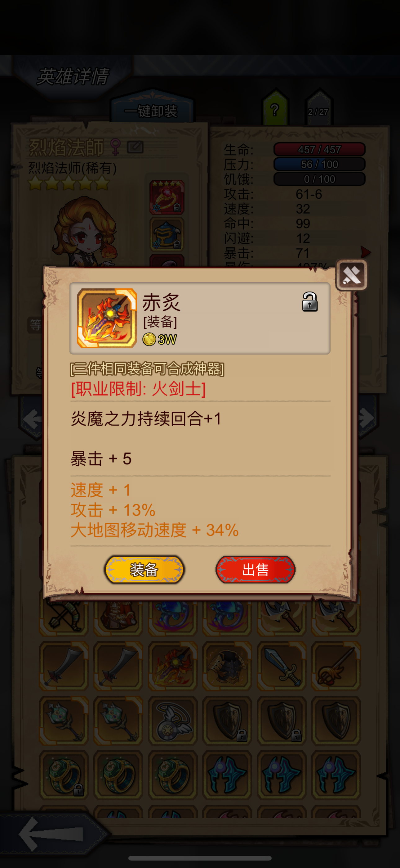Image resolution: width=400 pixels, height=868 pixels.
Task: Go to next hero with right arrow
Action: coord(366,418)
